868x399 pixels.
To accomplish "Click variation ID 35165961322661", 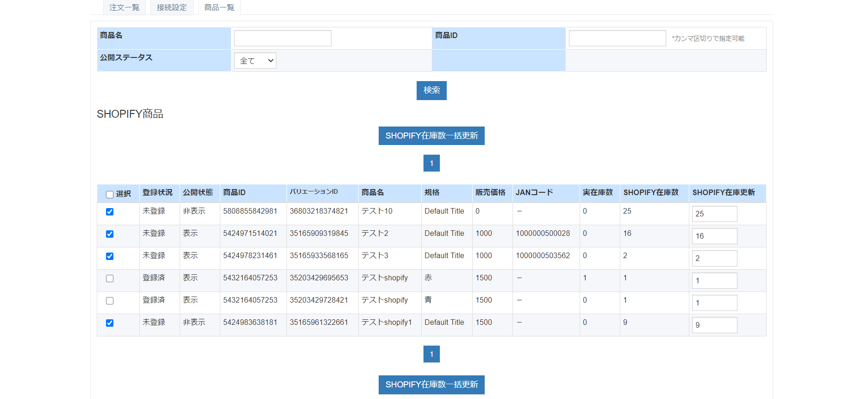I will [319, 322].
